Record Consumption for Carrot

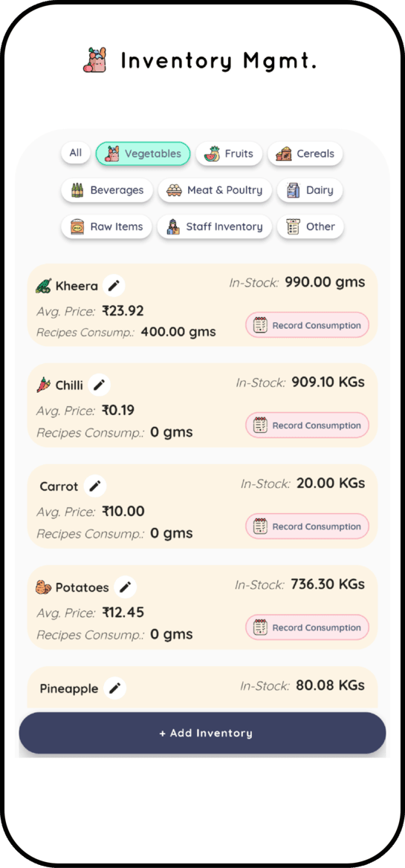pos(308,526)
